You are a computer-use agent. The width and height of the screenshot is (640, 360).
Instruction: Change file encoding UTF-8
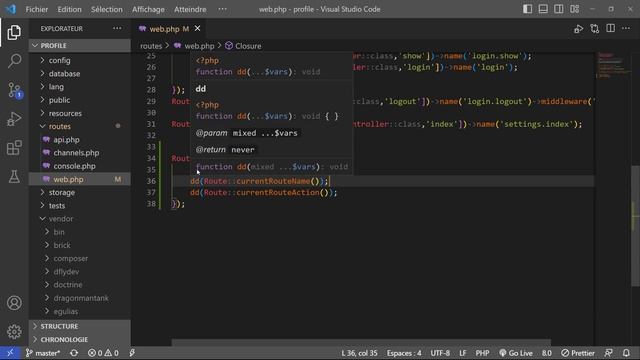(x=440, y=353)
